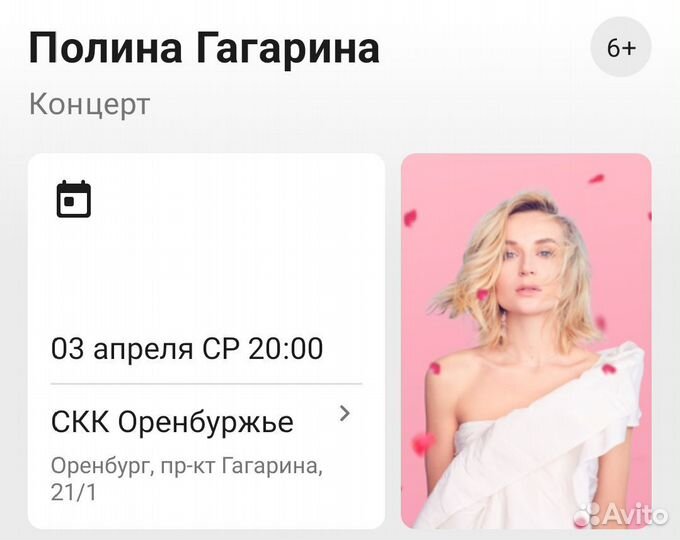Open the СКК Оренбуржье venue
Viewport: 680px width, 540px height.
pos(172,422)
